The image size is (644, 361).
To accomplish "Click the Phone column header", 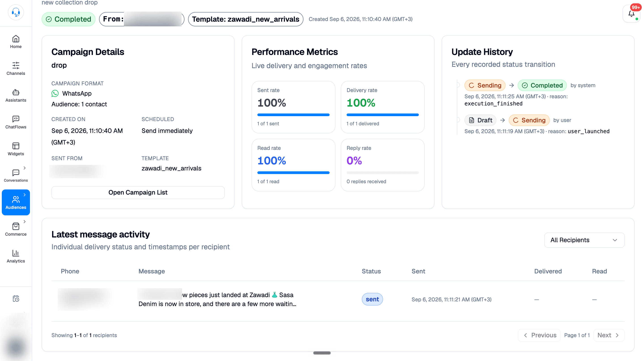I will pyautogui.click(x=70, y=271).
